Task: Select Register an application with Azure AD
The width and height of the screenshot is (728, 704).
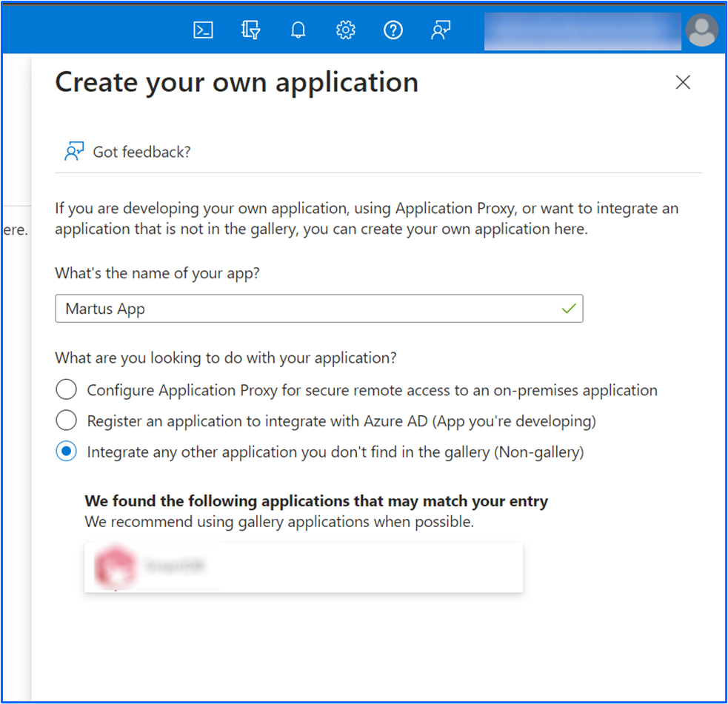Action: click(x=67, y=420)
